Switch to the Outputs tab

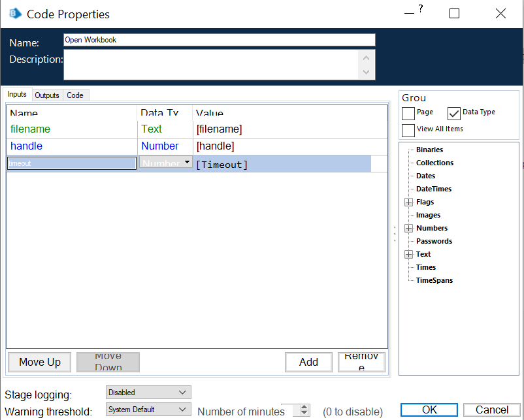47,95
